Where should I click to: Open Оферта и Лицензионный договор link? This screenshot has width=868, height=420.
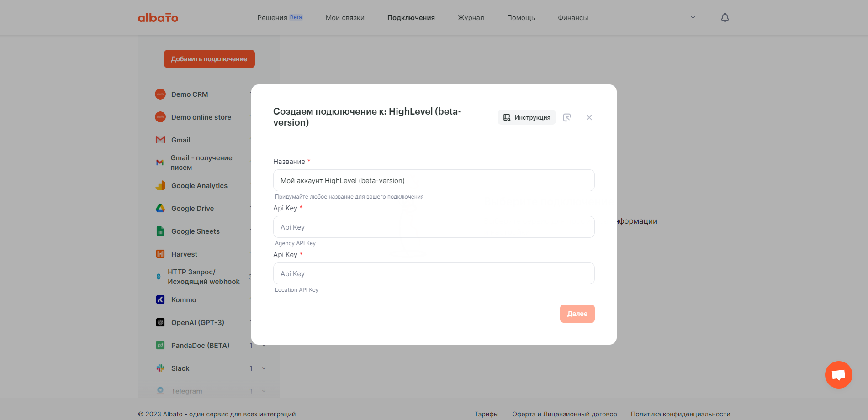point(565,414)
